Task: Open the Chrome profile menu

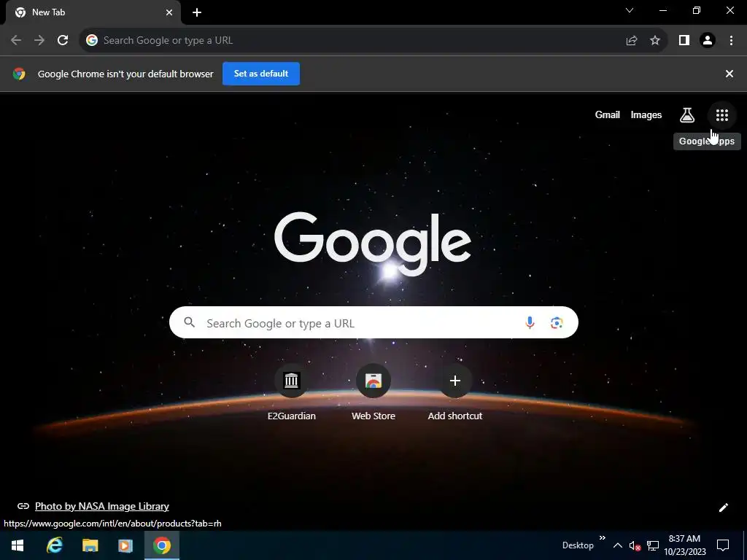Action: pos(708,41)
